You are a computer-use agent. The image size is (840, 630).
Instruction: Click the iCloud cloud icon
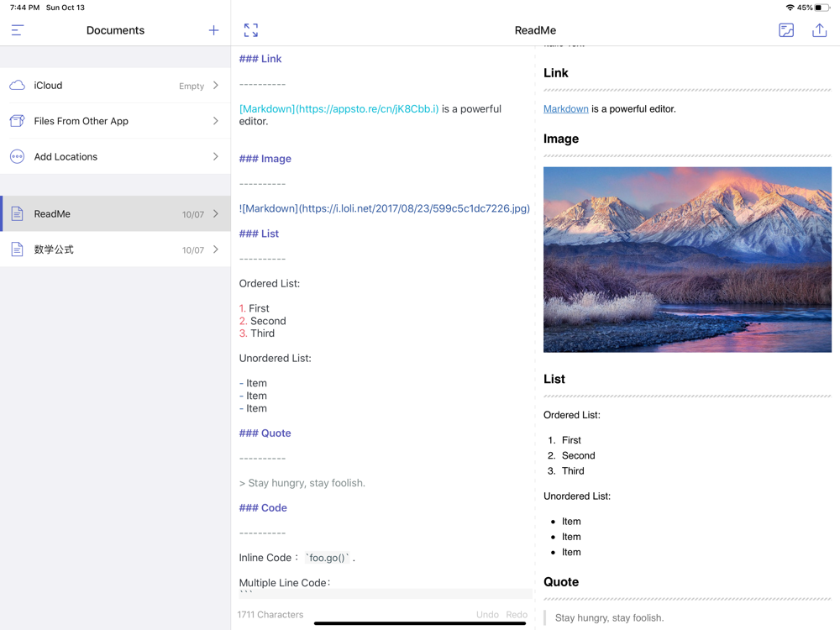(x=17, y=85)
